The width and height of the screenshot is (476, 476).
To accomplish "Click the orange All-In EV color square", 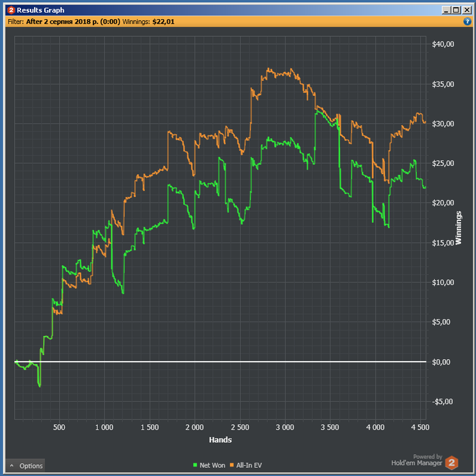I will click(x=232, y=464).
